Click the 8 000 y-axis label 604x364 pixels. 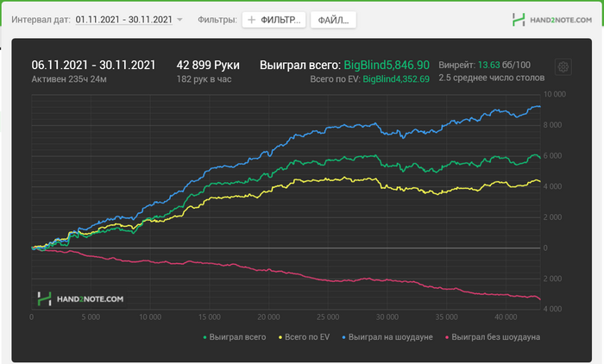[552, 125]
